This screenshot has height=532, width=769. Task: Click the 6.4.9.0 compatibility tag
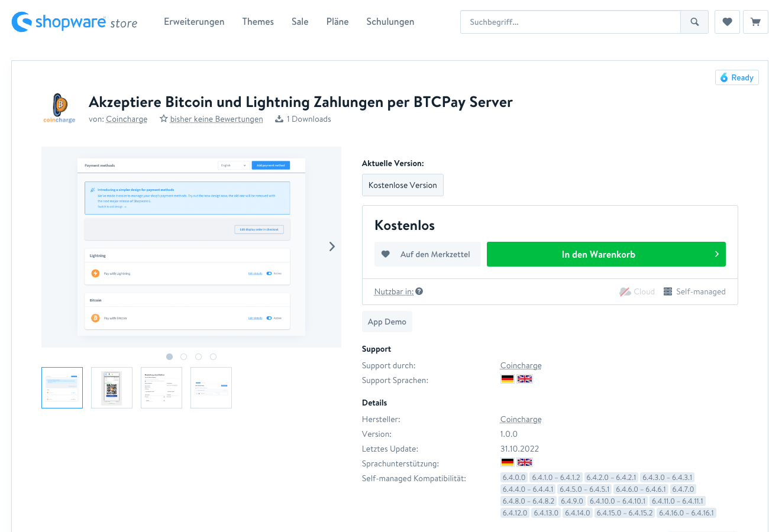[x=572, y=501]
